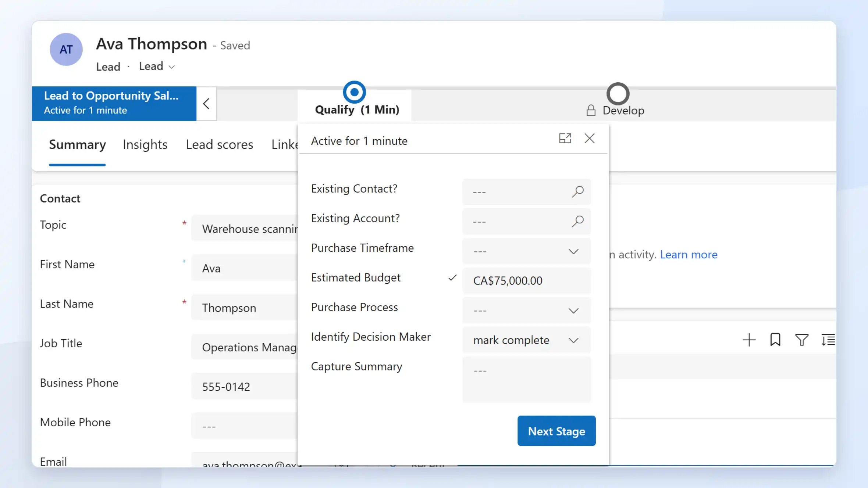Click the Develop stage lock icon

click(x=591, y=110)
